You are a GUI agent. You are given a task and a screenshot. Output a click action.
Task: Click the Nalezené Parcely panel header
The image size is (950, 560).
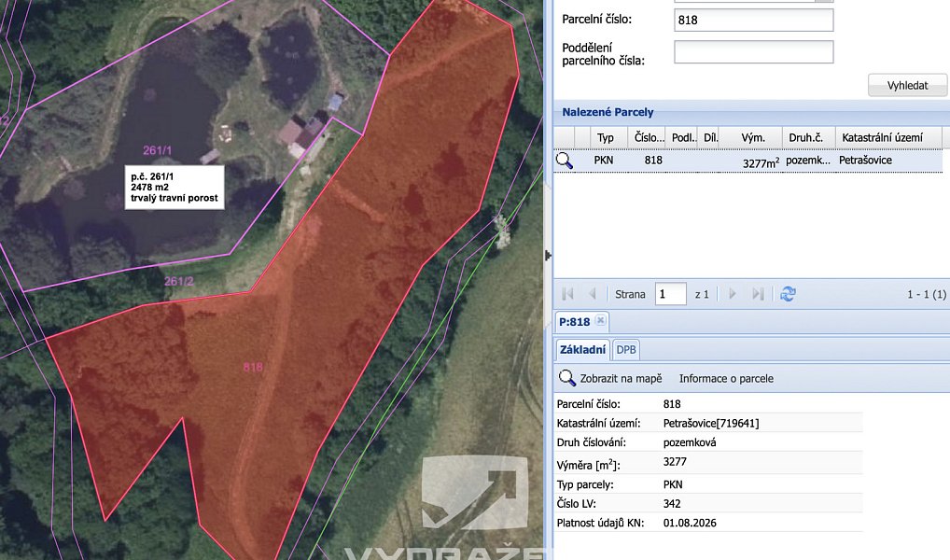click(x=751, y=112)
